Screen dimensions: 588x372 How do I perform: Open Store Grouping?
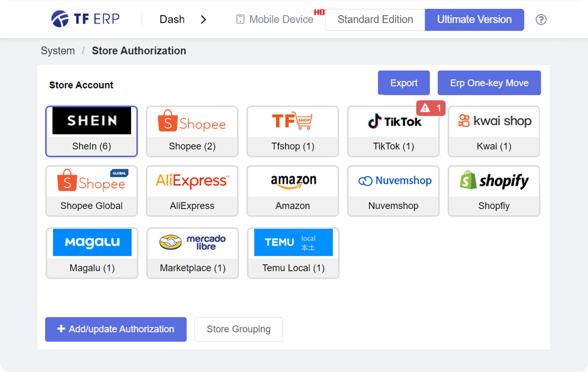[x=238, y=329]
